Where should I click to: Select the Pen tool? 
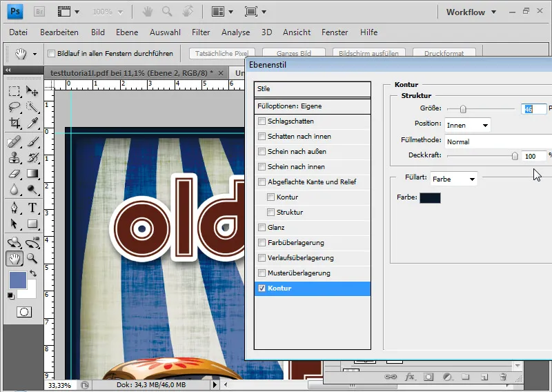tap(14, 208)
